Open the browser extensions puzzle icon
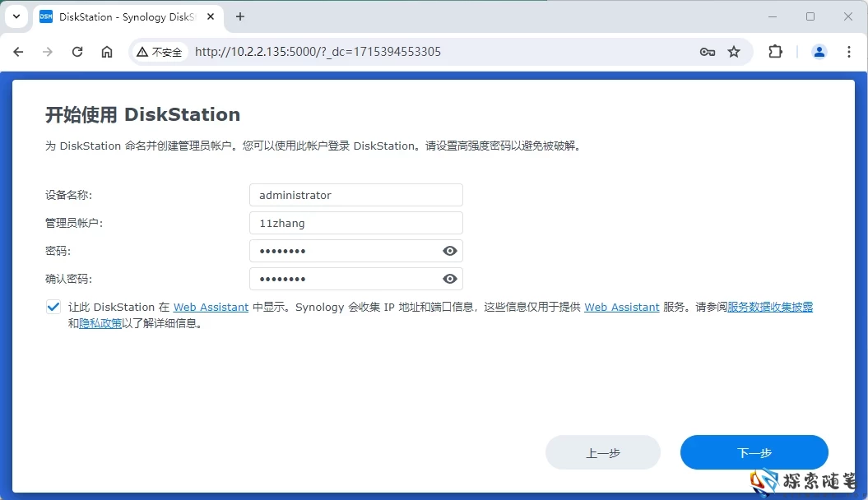The width and height of the screenshot is (868, 500). [774, 51]
